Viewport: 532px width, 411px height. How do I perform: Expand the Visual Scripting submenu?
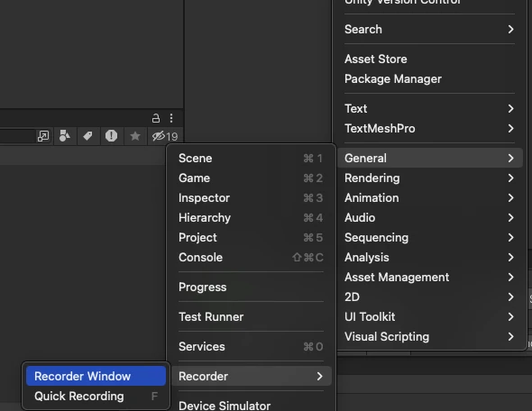pos(429,336)
